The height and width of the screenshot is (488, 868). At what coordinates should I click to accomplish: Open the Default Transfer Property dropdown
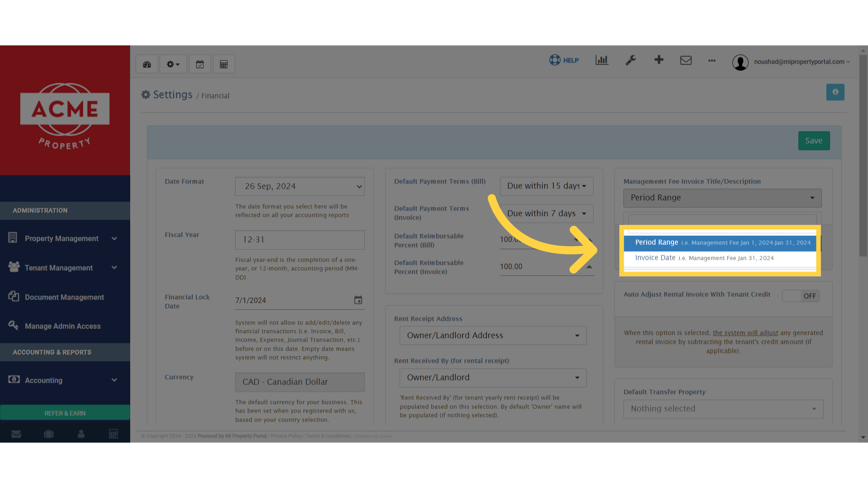(722, 408)
